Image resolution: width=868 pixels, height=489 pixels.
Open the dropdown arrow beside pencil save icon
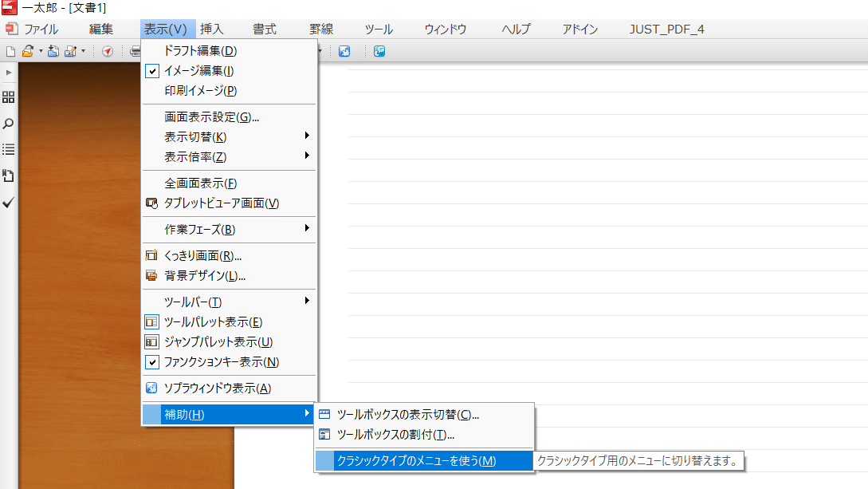[83, 52]
